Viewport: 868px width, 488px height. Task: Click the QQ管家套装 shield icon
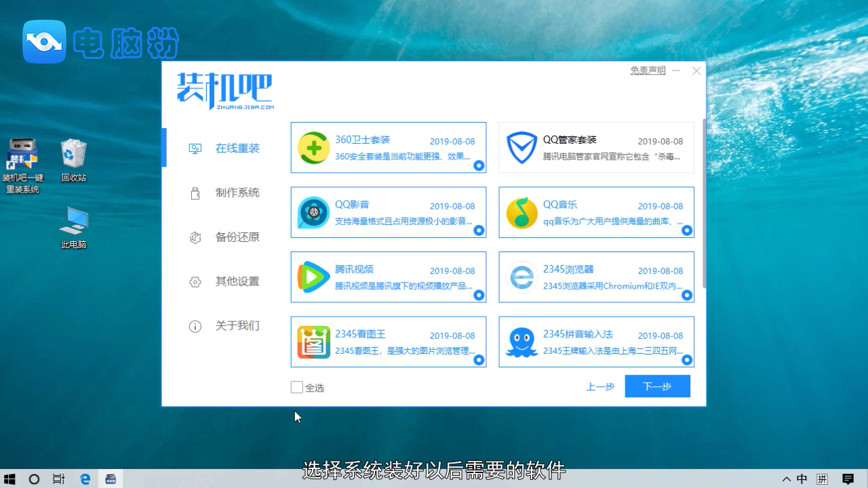pos(522,148)
